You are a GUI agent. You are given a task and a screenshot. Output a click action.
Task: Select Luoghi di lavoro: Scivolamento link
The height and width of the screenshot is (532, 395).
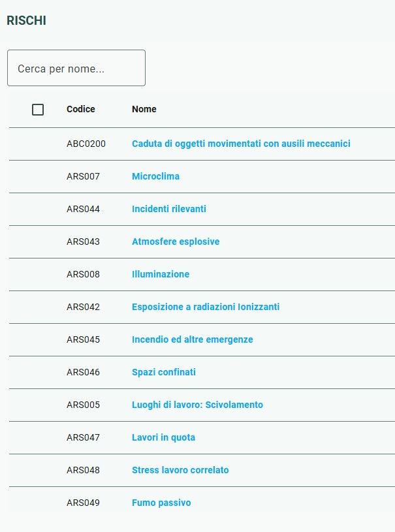(x=197, y=405)
